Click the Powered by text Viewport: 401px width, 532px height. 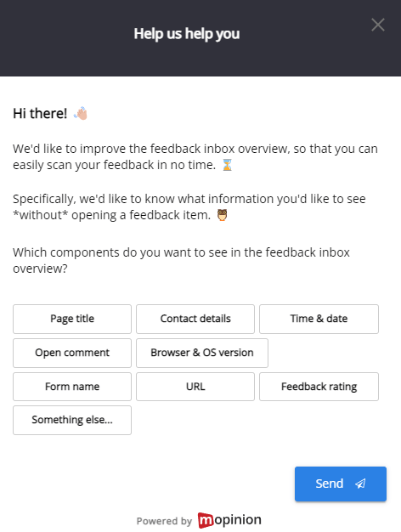tap(164, 521)
